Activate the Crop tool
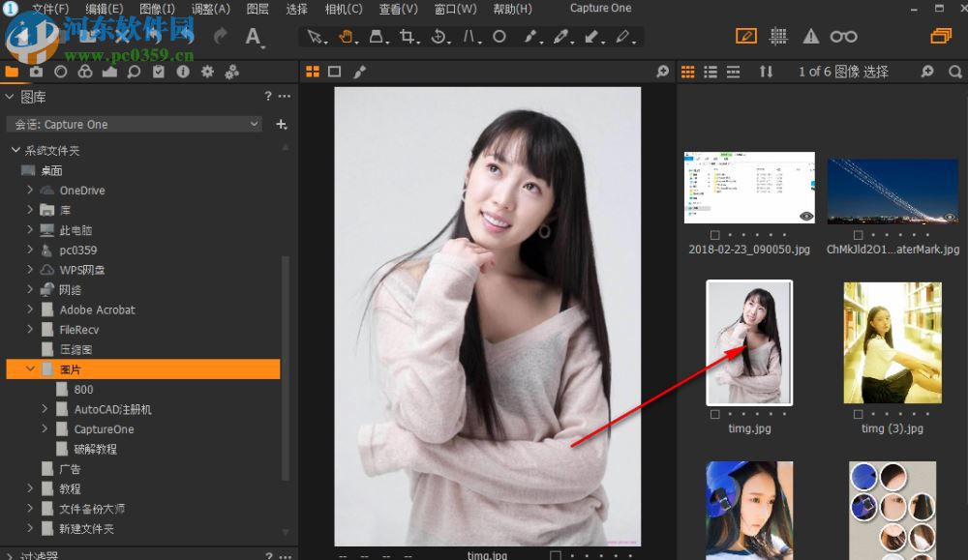 pyautogui.click(x=407, y=37)
